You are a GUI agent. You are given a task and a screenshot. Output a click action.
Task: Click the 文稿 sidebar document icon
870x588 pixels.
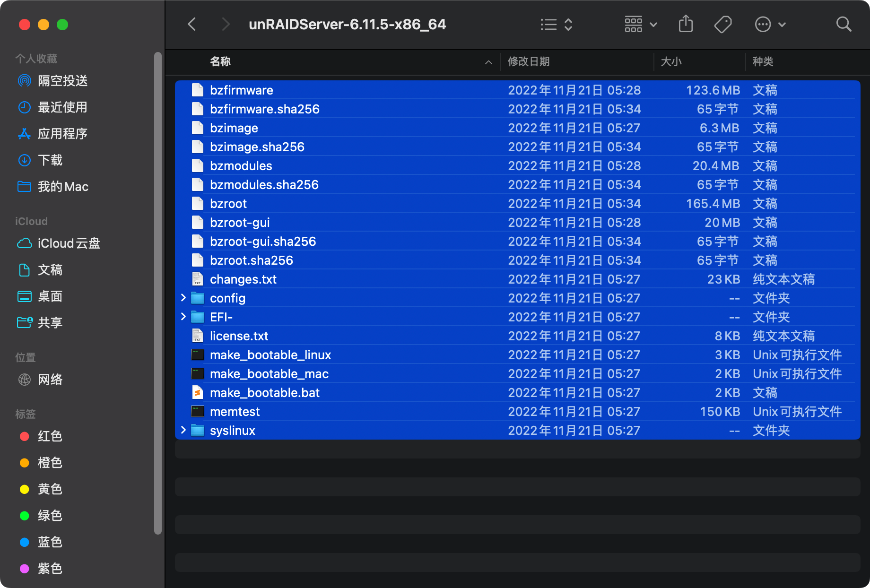point(24,270)
